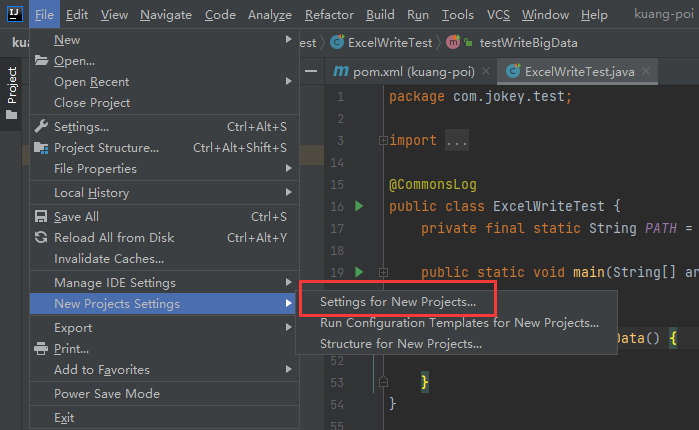
Task: Select the highlighted New Projects Settings entry
Action: (x=164, y=303)
